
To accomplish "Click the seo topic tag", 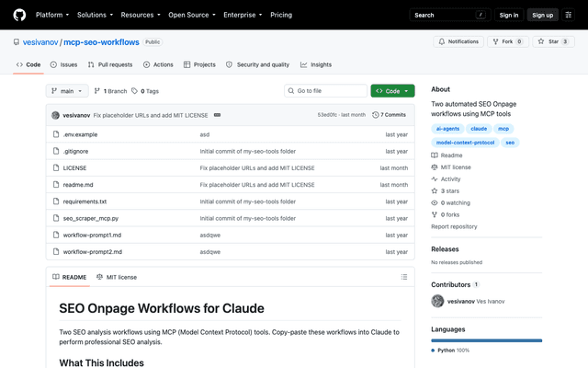I will pyautogui.click(x=510, y=143).
